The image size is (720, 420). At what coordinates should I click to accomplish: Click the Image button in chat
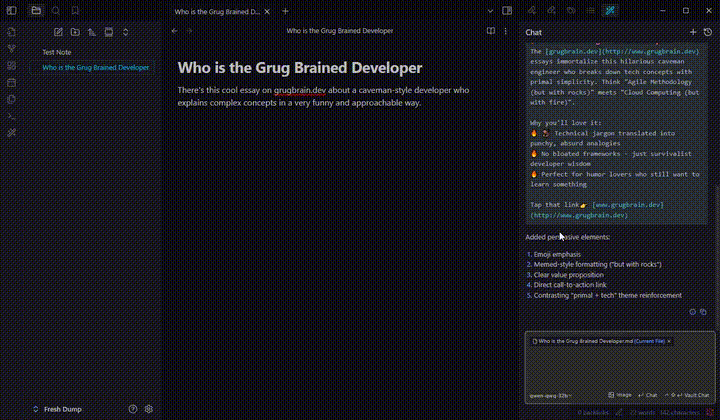(620, 395)
